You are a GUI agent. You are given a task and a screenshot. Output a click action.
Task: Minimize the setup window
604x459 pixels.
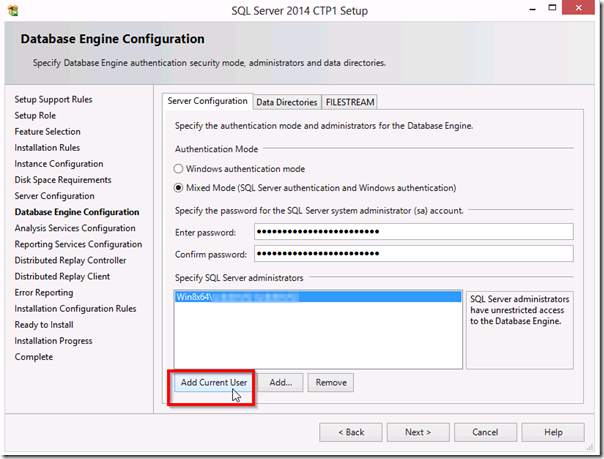(x=533, y=9)
